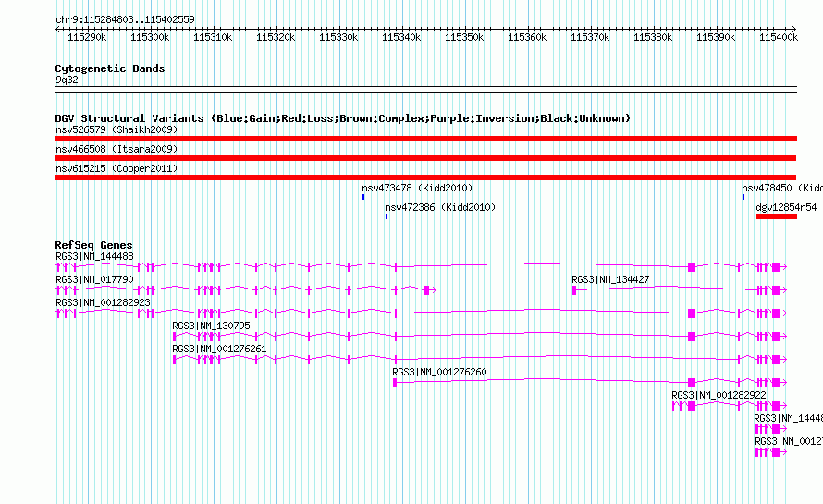Click the red loss bar under nsv526579

[426, 139]
